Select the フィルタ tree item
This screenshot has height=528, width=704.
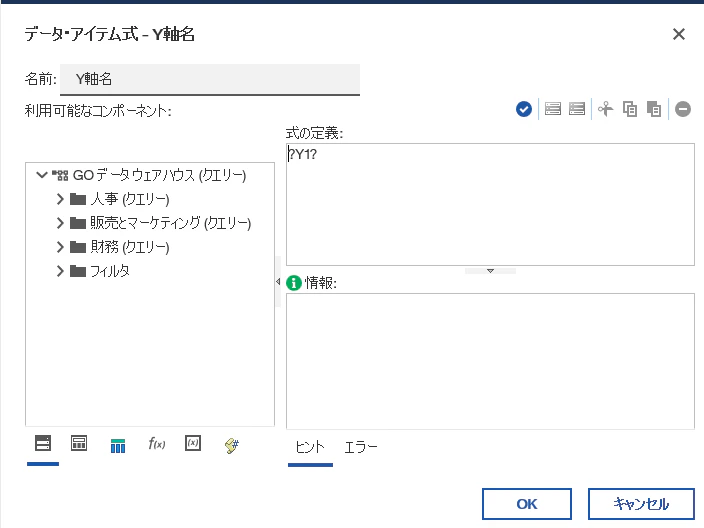pyautogui.click(x=110, y=271)
